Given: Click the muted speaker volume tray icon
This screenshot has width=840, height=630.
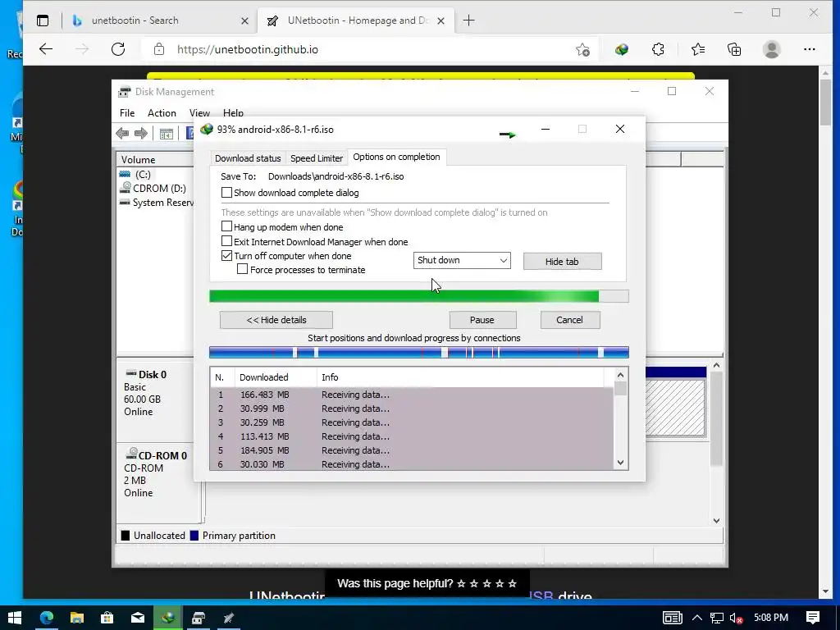Looking at the screenshot, I should pyautogui.click(x=736, y=619).
